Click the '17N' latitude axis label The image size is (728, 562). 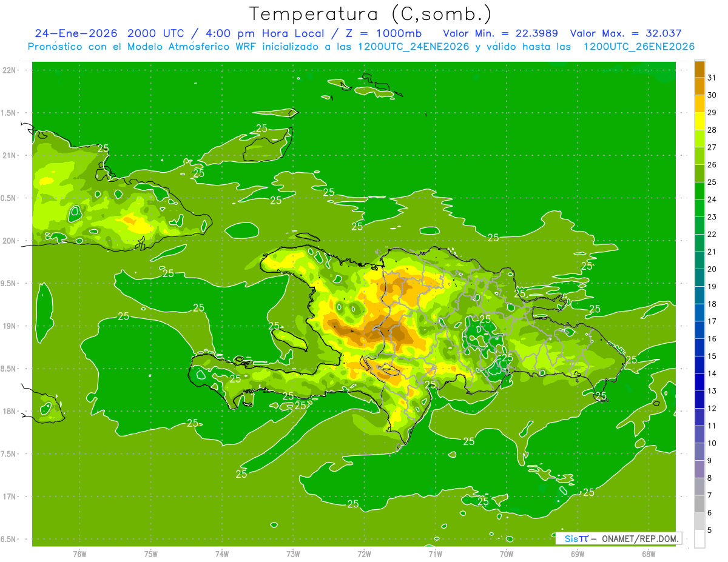[x=10, y=497]
